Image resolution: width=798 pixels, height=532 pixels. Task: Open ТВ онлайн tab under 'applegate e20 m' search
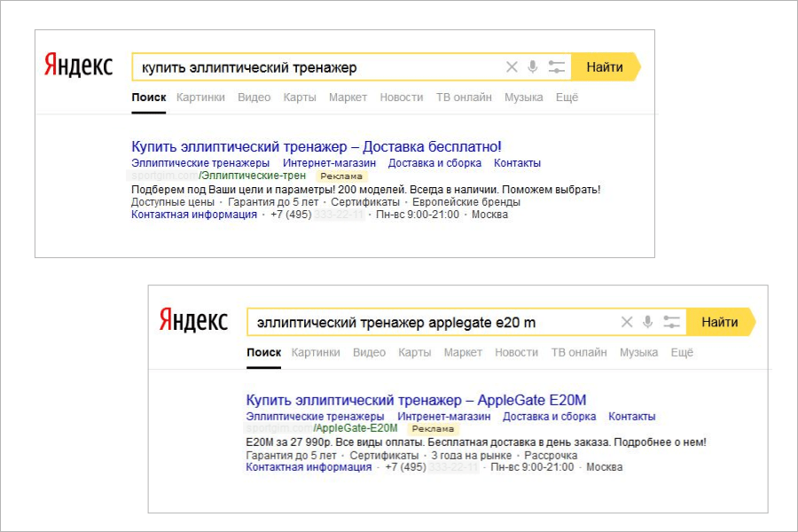579,352
